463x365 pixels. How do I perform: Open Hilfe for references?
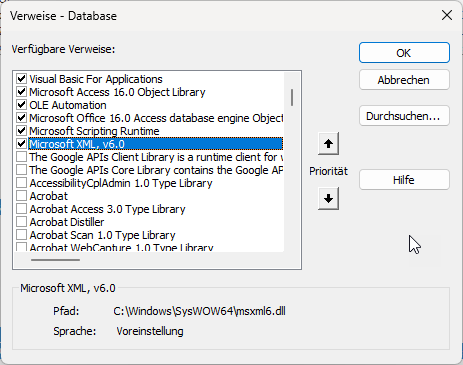[404, 180]
